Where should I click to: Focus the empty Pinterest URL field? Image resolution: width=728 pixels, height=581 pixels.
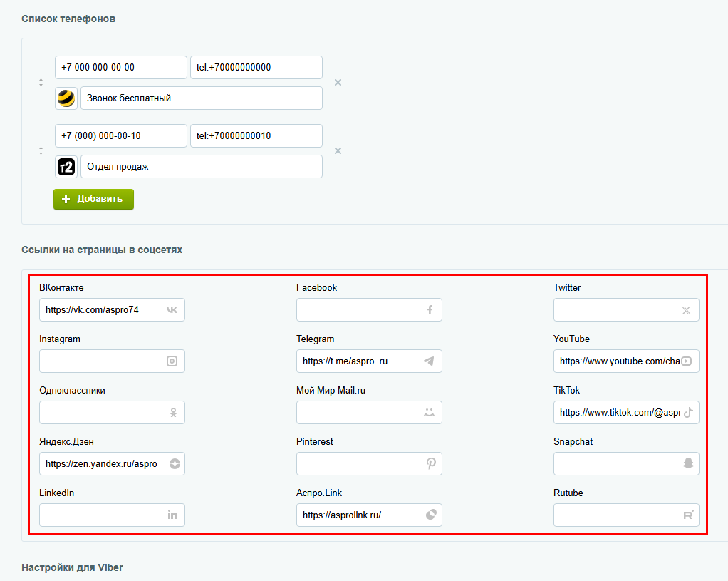point(369,463)
